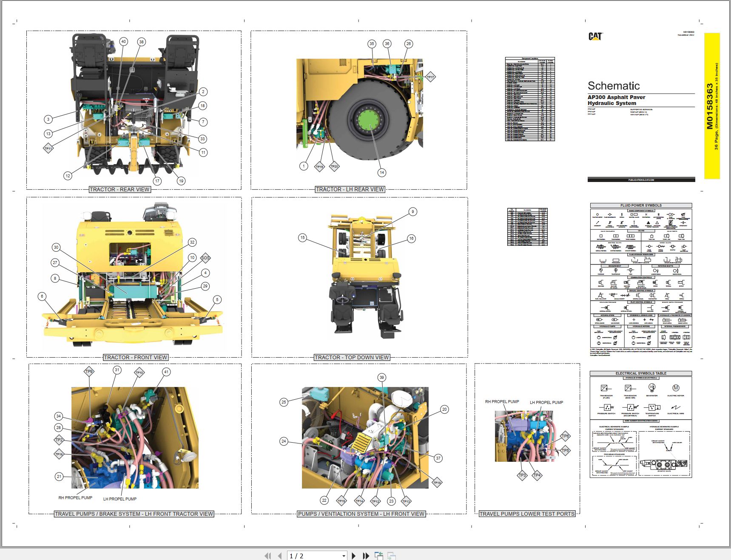Click callout 36 in the LH rear view

(x=387, y=43)
